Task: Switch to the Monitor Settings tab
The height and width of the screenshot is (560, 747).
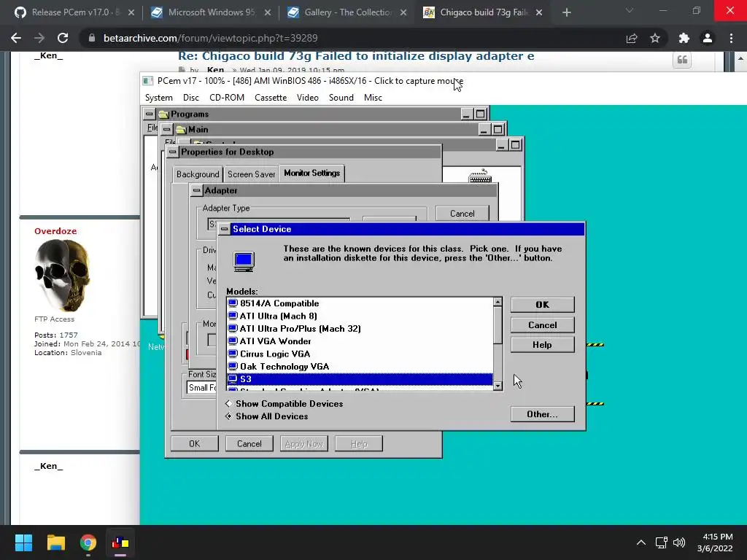Action: pos(311,173)
